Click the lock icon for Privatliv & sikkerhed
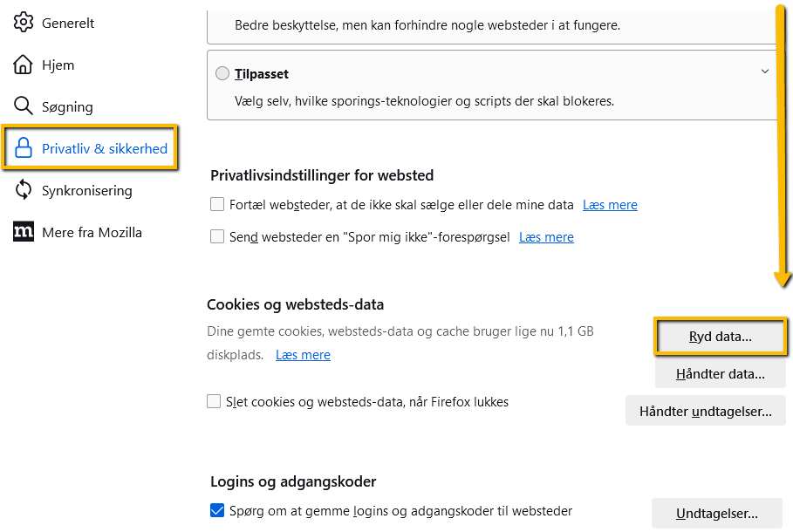This screenshot has height=532, width=793. (x=24, y=148)
